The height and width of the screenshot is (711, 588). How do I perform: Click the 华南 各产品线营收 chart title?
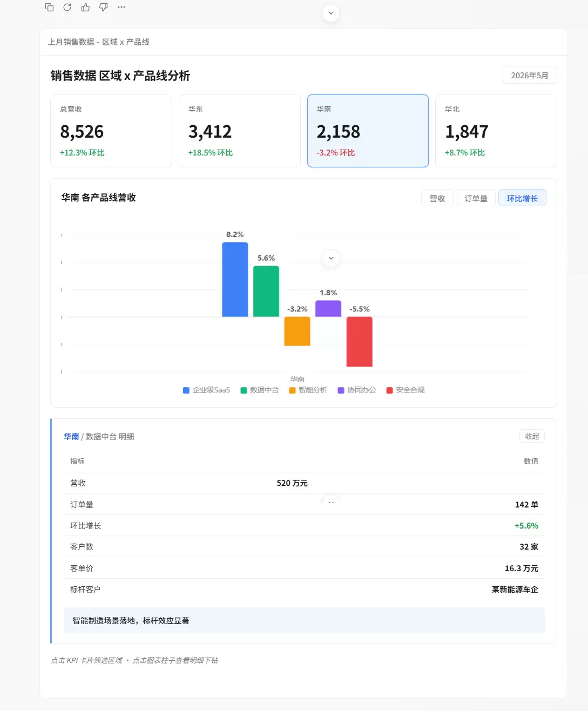[x=99, y=198]
